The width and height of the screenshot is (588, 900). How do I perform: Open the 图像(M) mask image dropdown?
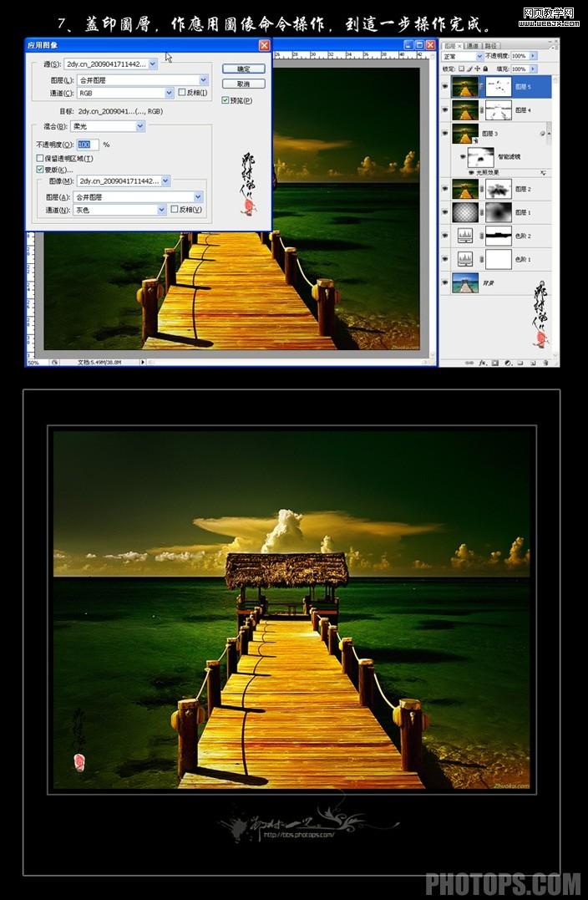[x=124, y=181]
